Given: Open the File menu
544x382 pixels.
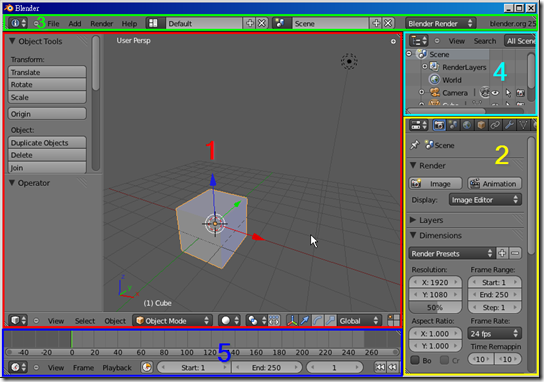Looking at the screenshot, I should pyautogui.click(x=53, y=23).
